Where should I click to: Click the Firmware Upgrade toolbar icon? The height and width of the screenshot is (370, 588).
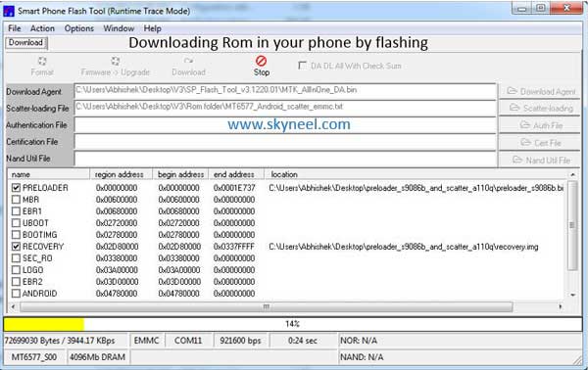pos(115,61)
